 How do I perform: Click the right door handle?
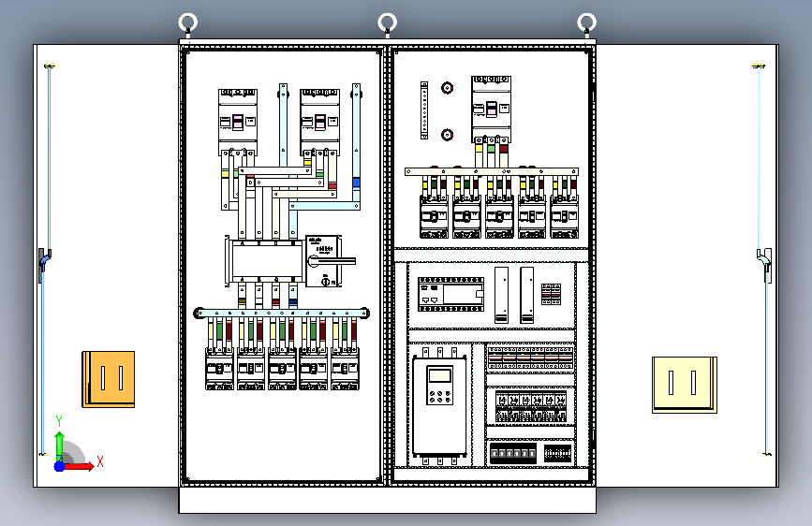click(x=765, y=265)
